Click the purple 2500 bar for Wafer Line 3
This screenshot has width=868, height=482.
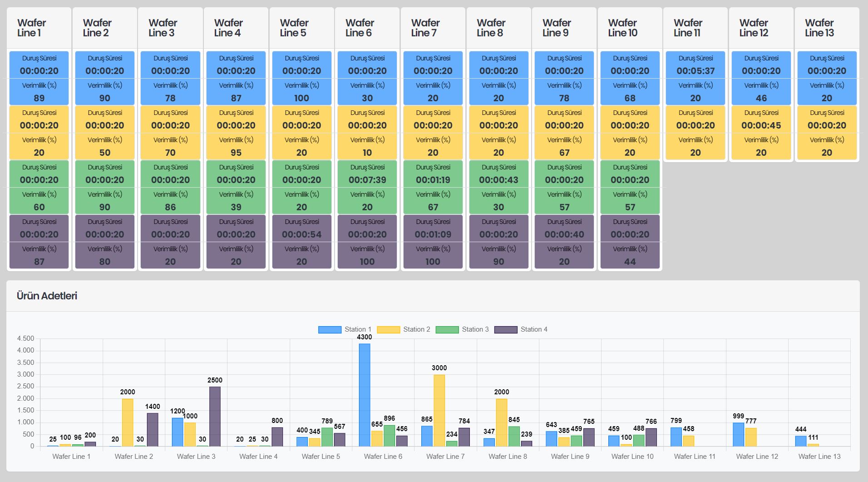[215, 416]
